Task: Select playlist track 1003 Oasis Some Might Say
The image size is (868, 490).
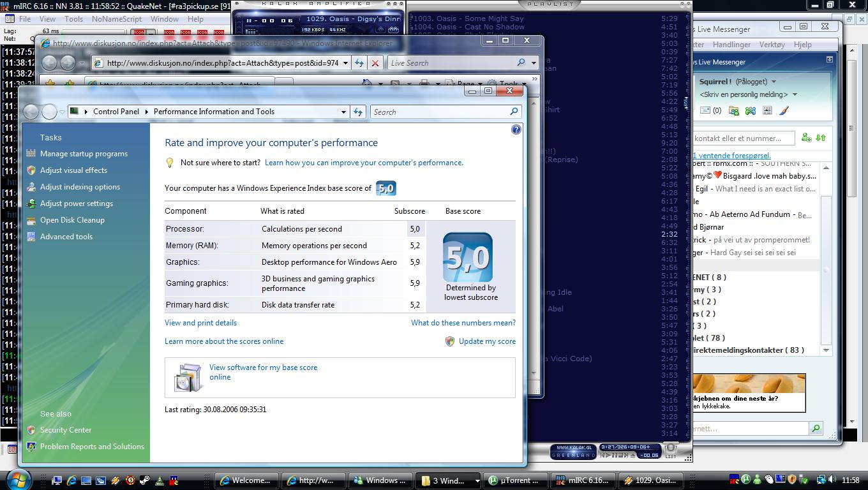Action: tap(467, 19)
